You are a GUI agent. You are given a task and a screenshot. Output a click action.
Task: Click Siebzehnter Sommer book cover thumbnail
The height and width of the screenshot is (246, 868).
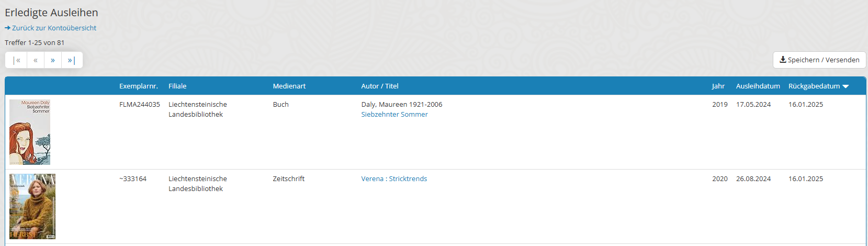point(30,132)
